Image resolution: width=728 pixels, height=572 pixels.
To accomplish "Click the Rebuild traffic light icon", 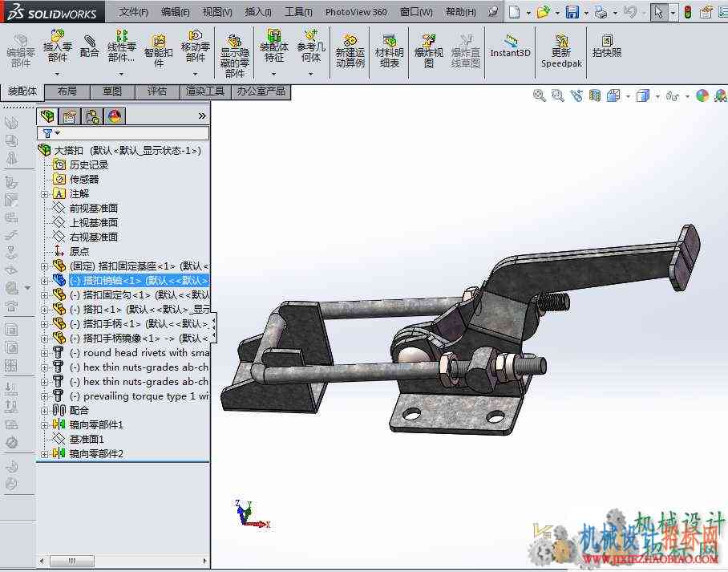I will [x=688, y=12].
